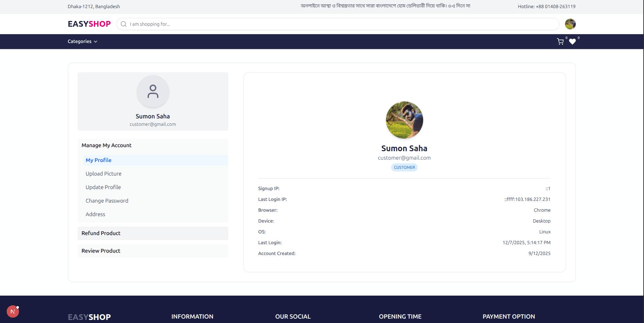The width and height of the screenshot is (644, 323).
Task: Click the cart item count badge showing 0
Action: [566, 38]
